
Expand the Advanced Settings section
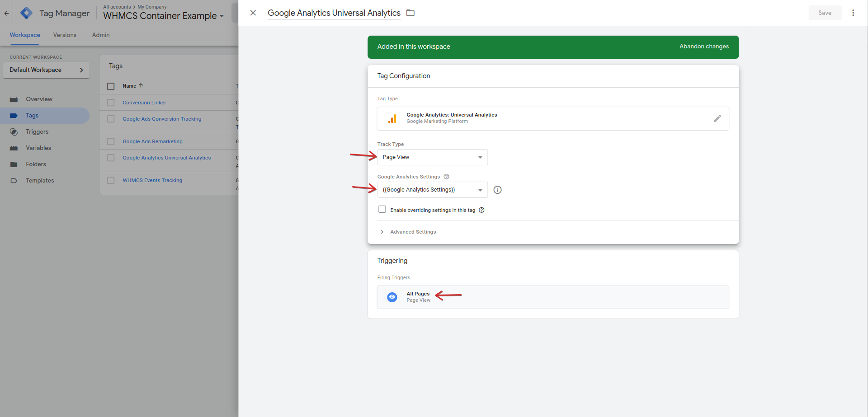point(412,232)
